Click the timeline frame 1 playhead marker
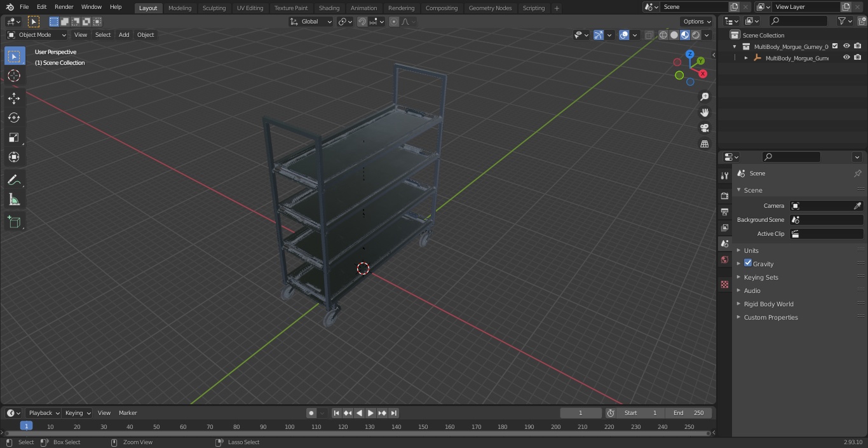Image resolution: width=868 pixels, height=448 pixels. [26, 426]
